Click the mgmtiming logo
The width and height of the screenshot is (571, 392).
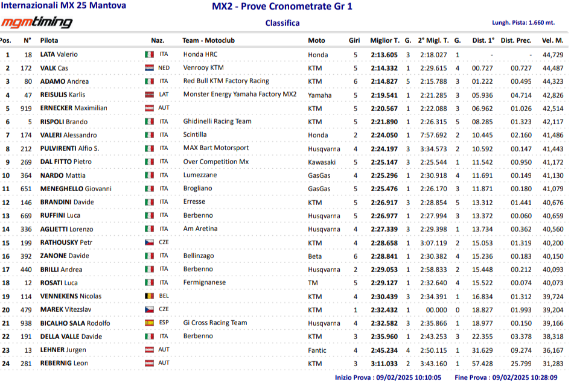(36, 23)
